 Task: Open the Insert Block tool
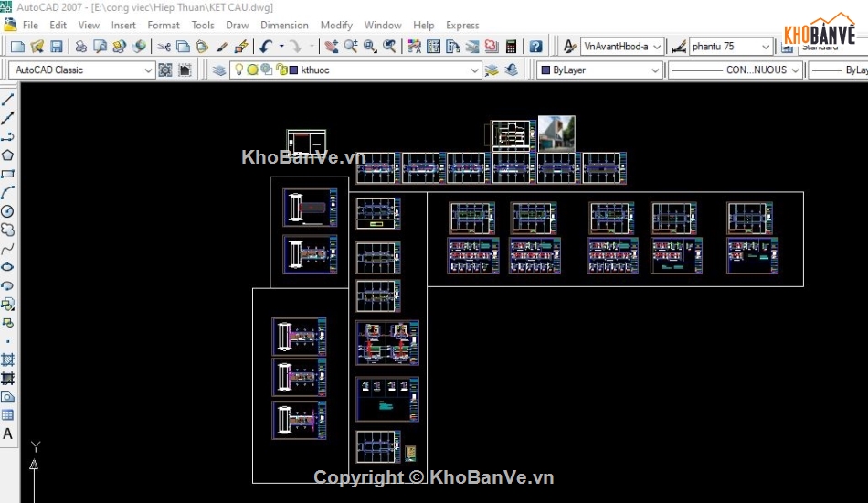pyautogui.click(x=7, y=305)
